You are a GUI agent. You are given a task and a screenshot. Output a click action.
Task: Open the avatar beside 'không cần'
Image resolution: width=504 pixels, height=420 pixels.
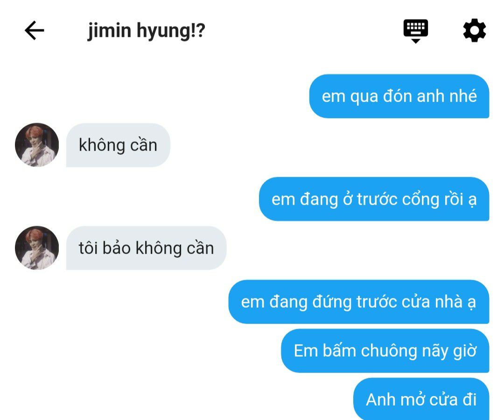[37, 145]
